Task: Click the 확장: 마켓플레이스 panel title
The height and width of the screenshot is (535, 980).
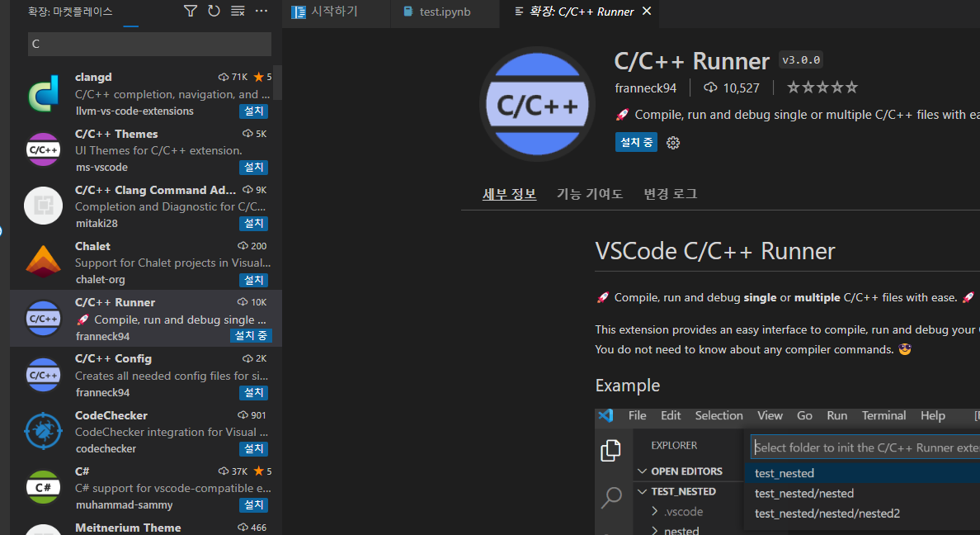Action: pos(71,12)
